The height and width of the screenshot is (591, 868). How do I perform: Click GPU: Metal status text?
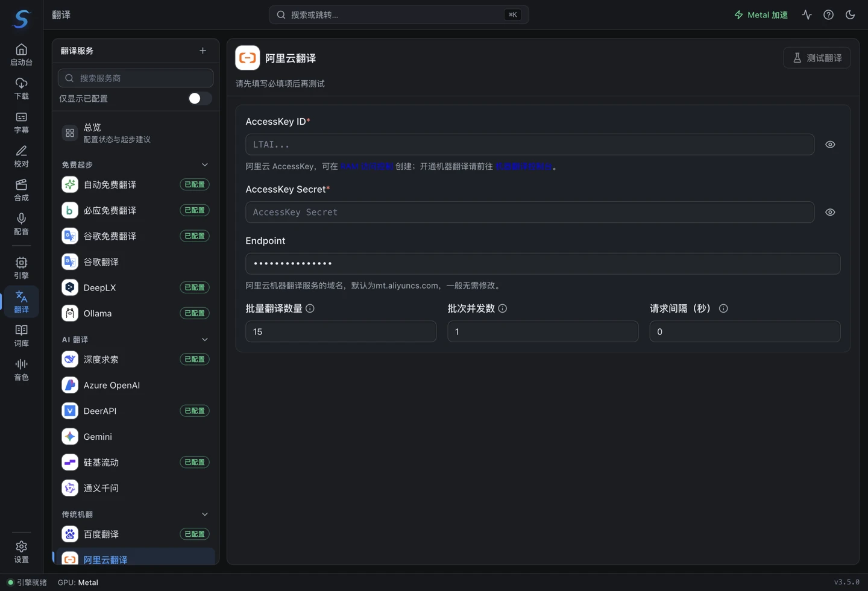point(78,583)
